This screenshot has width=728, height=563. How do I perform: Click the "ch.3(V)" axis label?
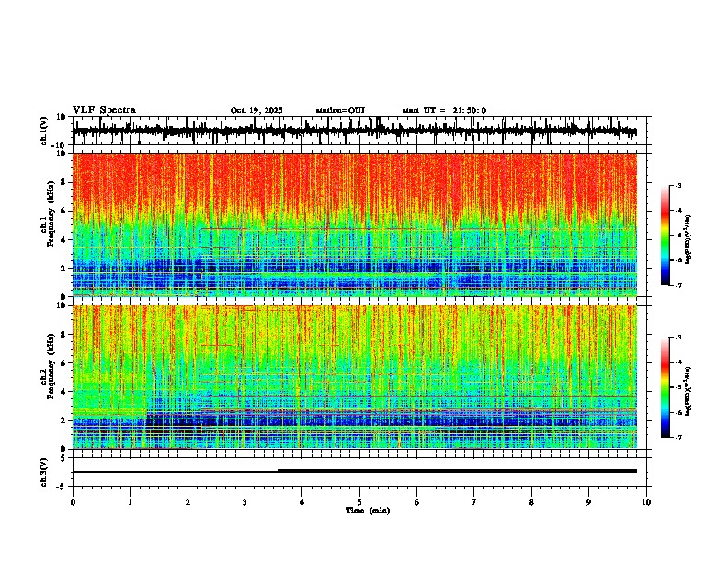[x=44, y=472]
